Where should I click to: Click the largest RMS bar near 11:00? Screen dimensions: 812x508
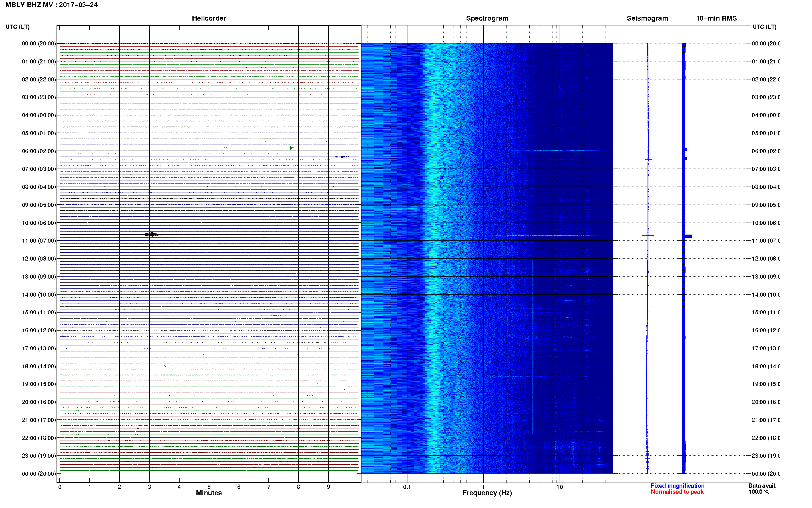[687, 236]
